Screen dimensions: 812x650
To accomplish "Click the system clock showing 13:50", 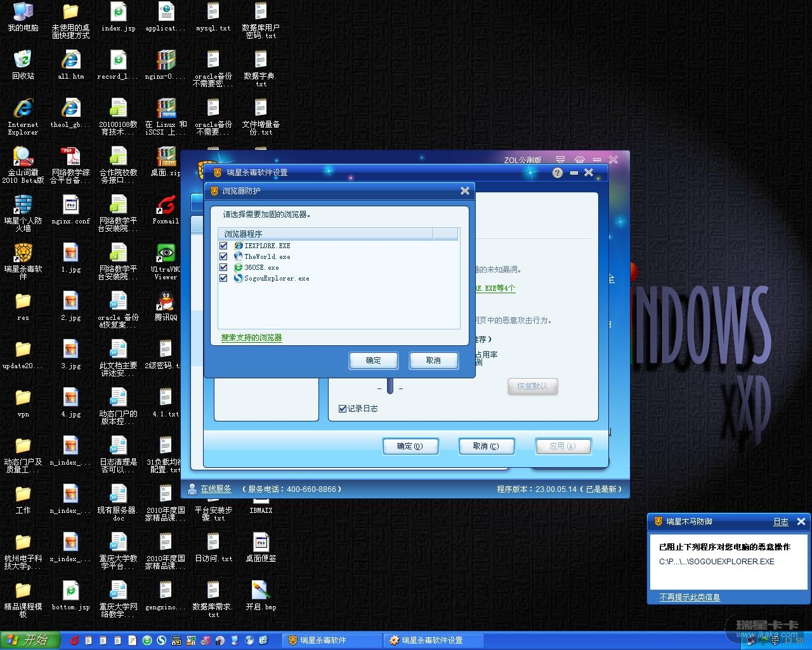I will tap(794, 640).
